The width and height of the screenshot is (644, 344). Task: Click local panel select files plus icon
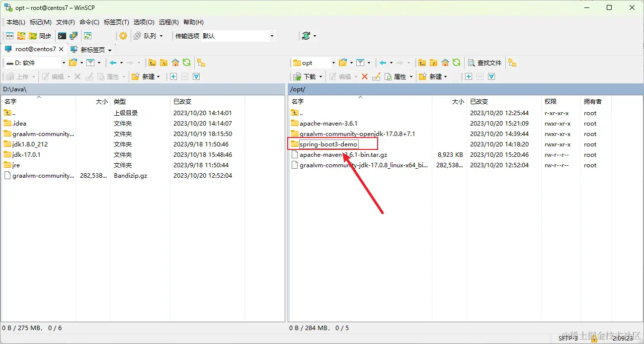[x=173, y=76]
